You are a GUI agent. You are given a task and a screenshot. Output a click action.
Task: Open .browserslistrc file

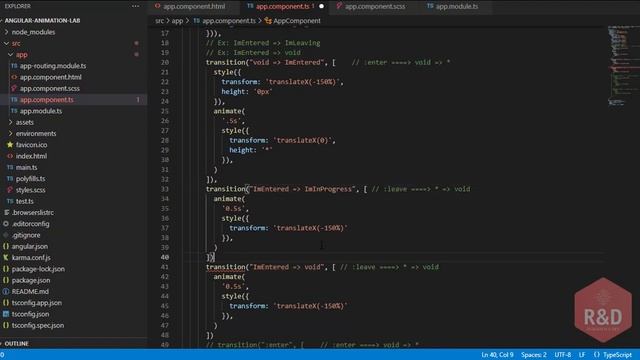click(33, 213)
